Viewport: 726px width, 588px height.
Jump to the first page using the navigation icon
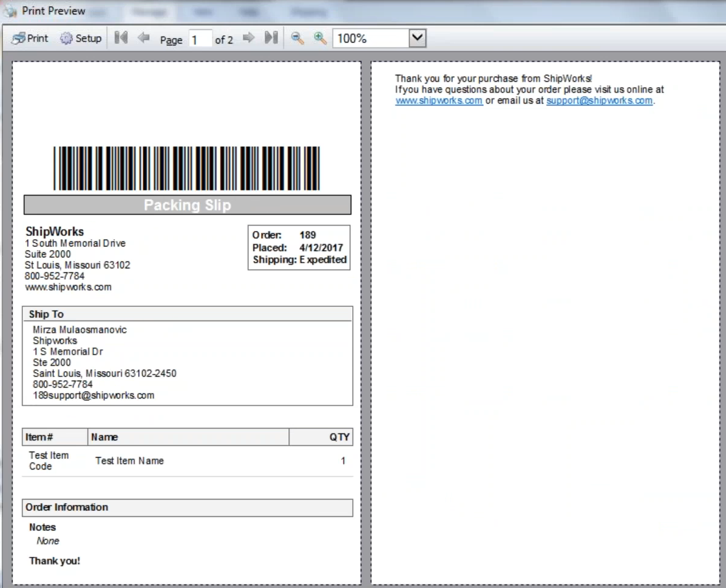pos(120,37)
